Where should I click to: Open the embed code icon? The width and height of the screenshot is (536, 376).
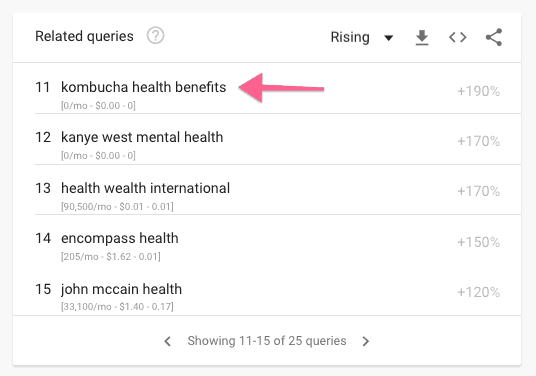pyautogui.click(x=458, y=37)
